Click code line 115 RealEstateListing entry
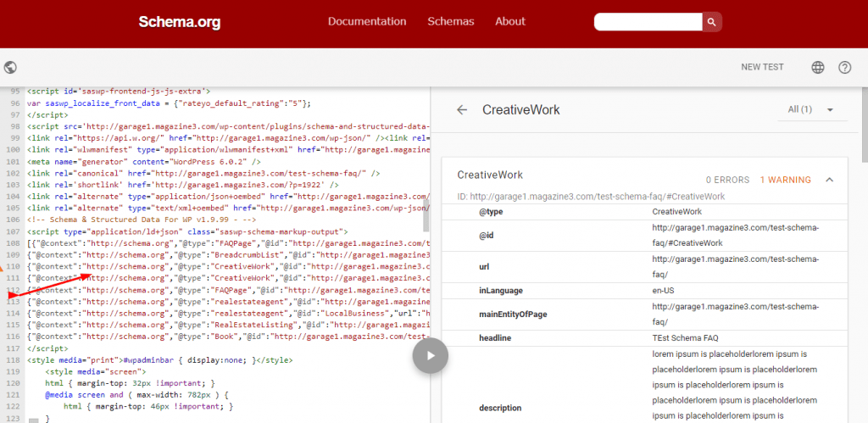The image size is (868, 423). [x=228, y=325]
